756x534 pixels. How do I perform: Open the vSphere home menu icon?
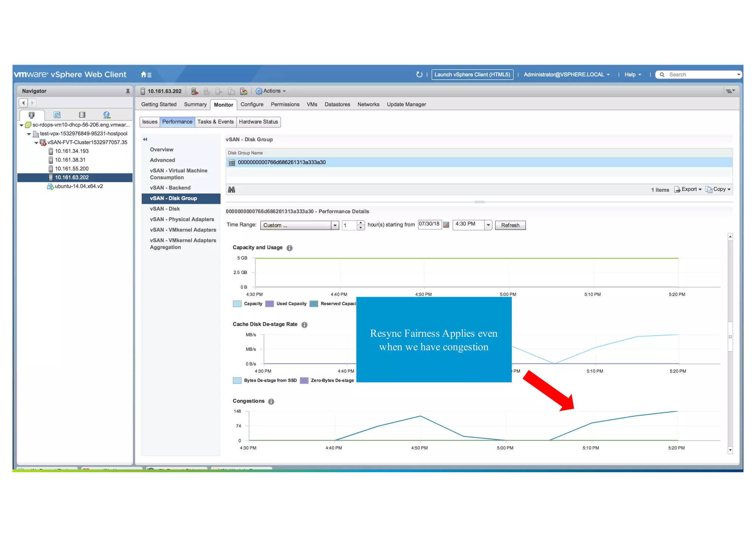click(146, 75)
